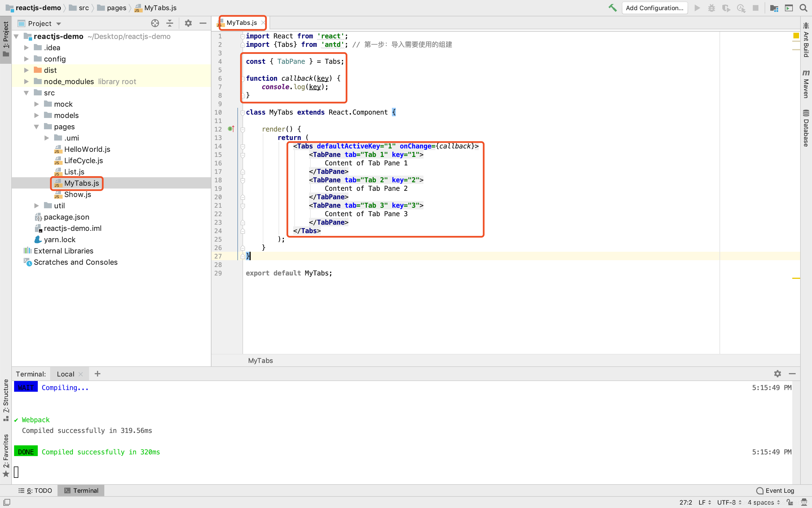Open HelloWorld.js in the project tree

[x=82, y=149]
